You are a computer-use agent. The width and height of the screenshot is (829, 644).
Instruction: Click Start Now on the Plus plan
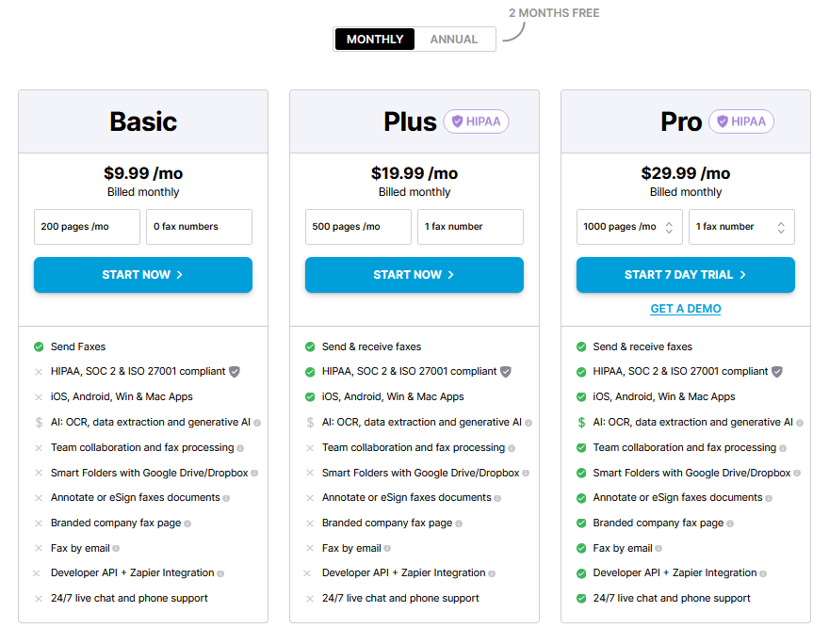tap(414, 275)
